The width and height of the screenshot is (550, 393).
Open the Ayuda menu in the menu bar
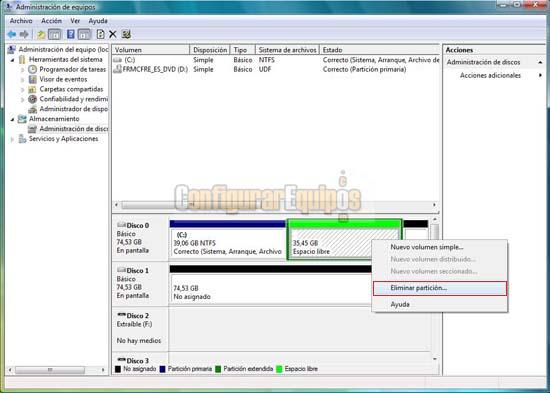98,21
